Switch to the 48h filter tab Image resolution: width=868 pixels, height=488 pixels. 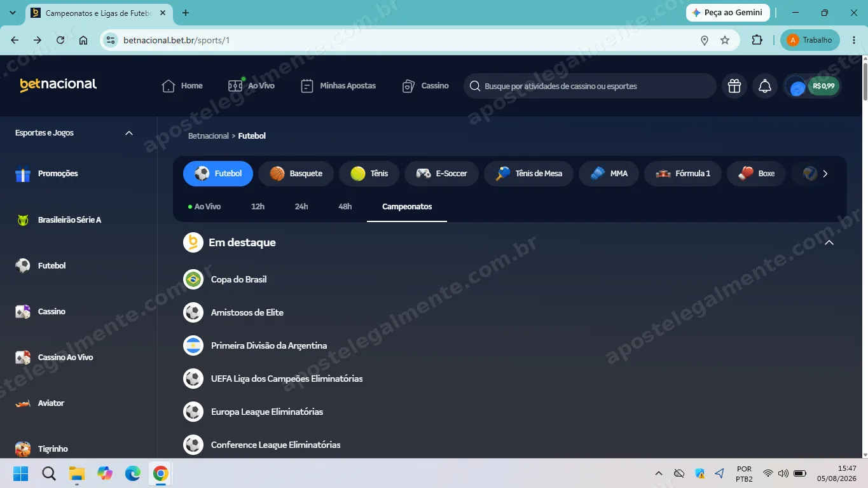(x=345, y=207)
